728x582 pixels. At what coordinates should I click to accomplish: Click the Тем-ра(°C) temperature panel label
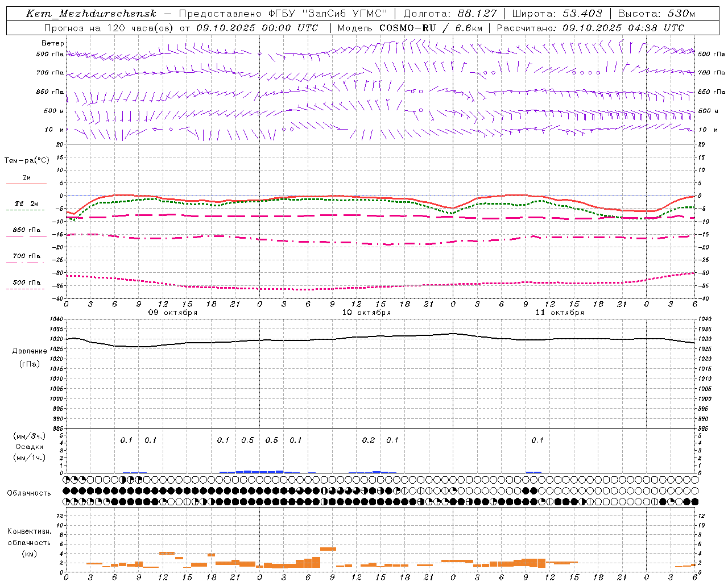[27, 161]
